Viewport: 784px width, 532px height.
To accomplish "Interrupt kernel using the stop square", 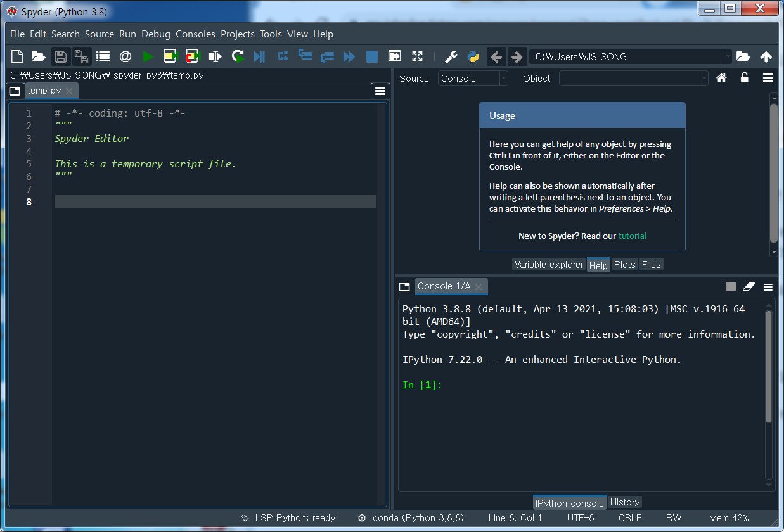I will point(731,286).
